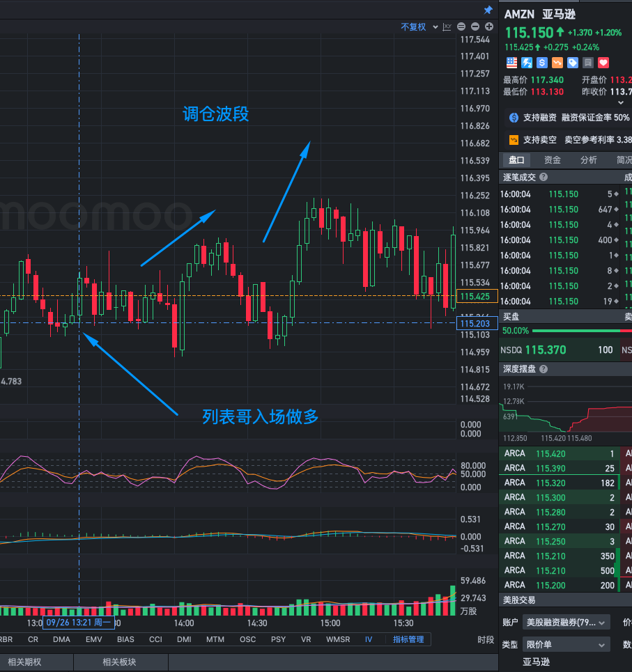The width and height of the screenshot is (632, 672).
Task: Open the 类型 限价单 order type dropdown
Action: point(566,645)
